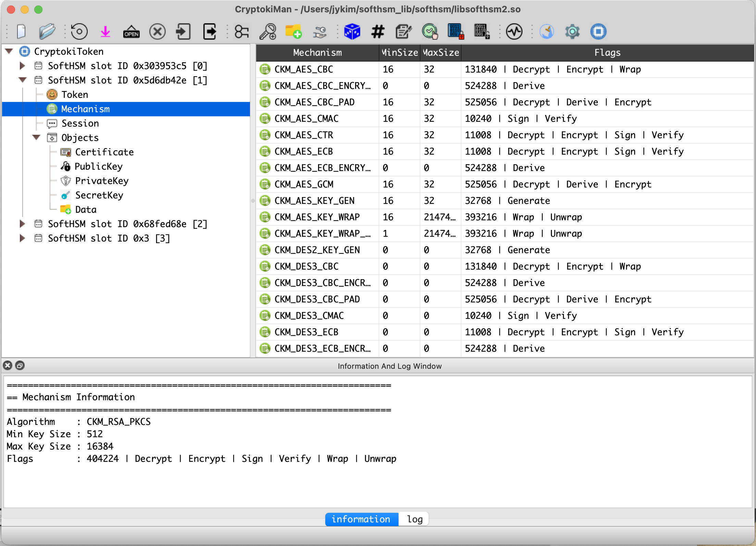Screen dimensions: 756x546
Task: Click the Flags column header
Action: [x=607, y=53]
